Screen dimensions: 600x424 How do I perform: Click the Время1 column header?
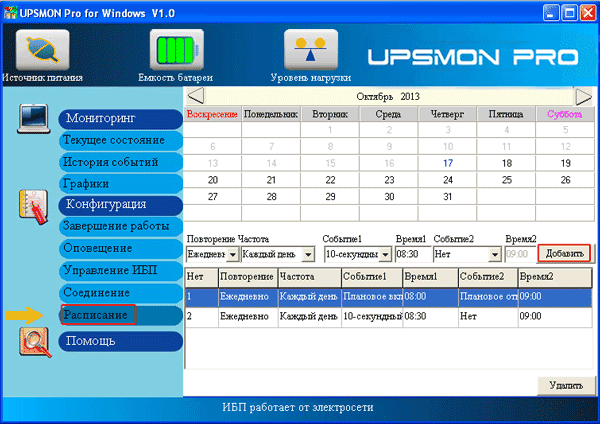(x=430, y=277)
